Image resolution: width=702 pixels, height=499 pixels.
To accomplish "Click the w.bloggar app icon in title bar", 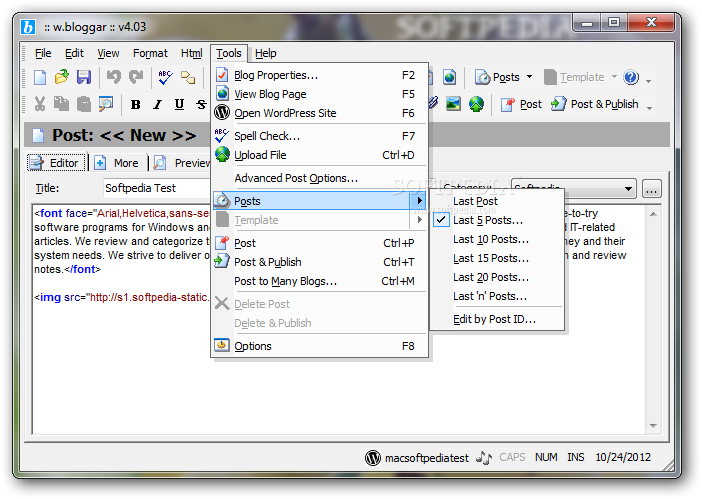I will (x=28, y=27).
